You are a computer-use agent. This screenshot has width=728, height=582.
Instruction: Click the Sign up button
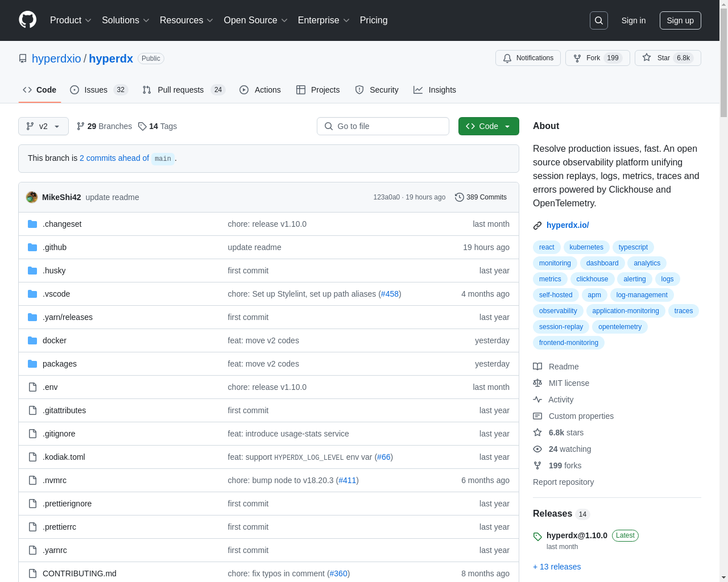pos(680,20)
